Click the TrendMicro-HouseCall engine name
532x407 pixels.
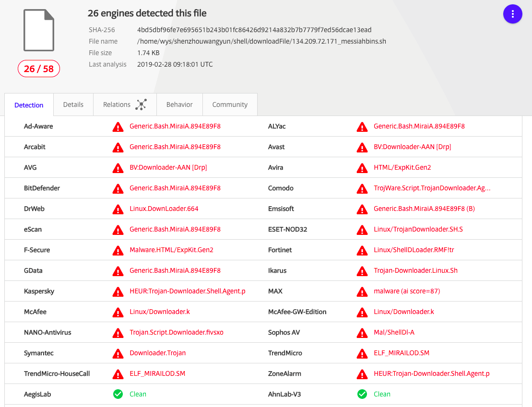(x=57, y=374)
